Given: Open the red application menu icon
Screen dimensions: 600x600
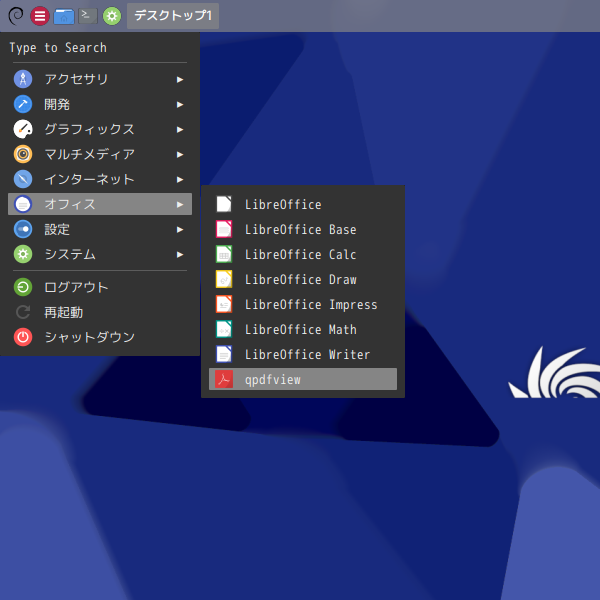Looking at the screenshot, I should tap(40, 16).
